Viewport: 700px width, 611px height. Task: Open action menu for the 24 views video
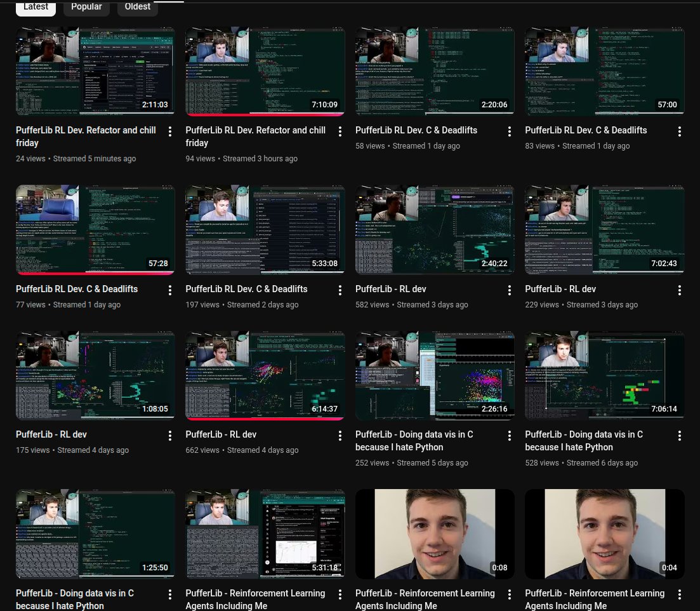(170, 131)
